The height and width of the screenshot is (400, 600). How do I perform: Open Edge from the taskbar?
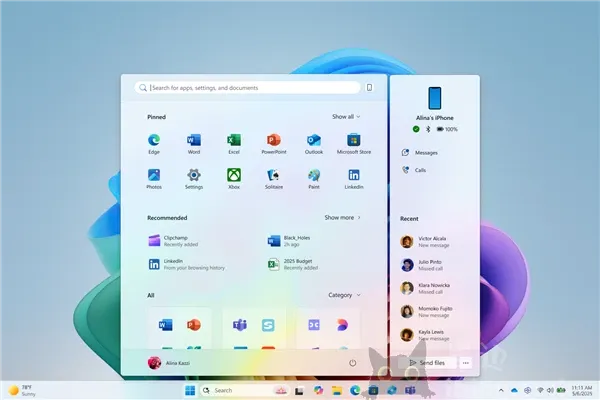(x=355, y=390)
